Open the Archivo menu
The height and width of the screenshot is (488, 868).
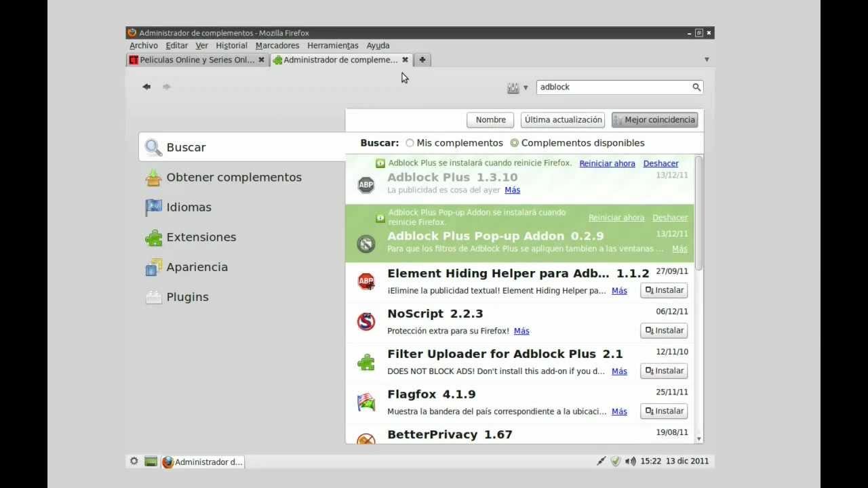point(144,45)
